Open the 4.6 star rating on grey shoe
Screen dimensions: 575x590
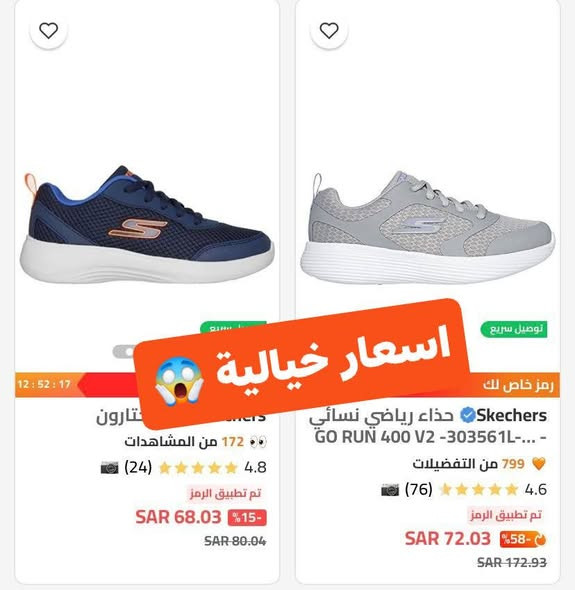point(493,490)
